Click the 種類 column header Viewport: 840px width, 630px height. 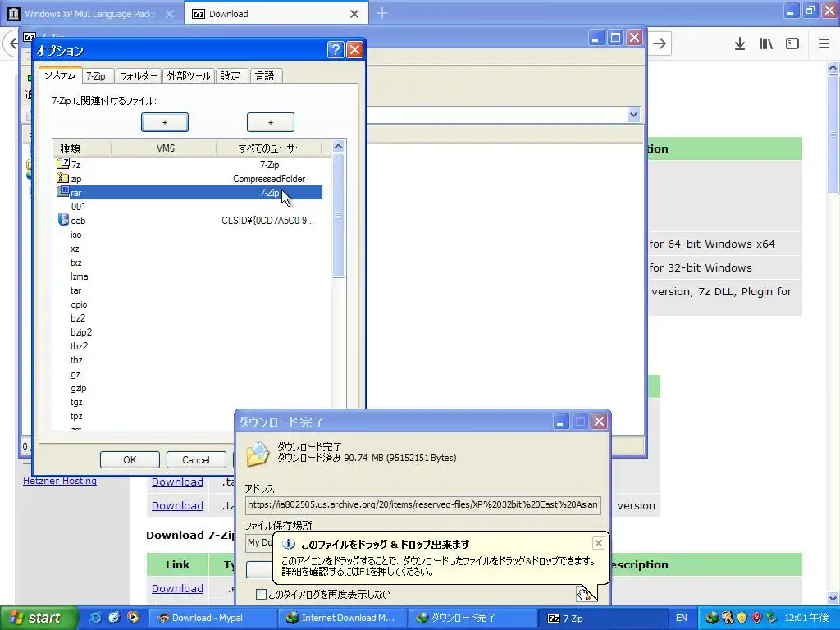click(x=82, y=148)
